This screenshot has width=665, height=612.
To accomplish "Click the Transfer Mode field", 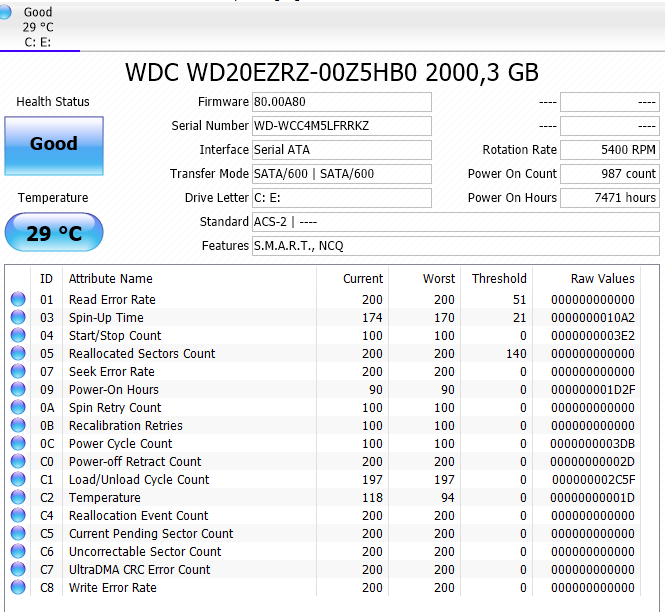I will pyautogui.click(x=342, y=174).
